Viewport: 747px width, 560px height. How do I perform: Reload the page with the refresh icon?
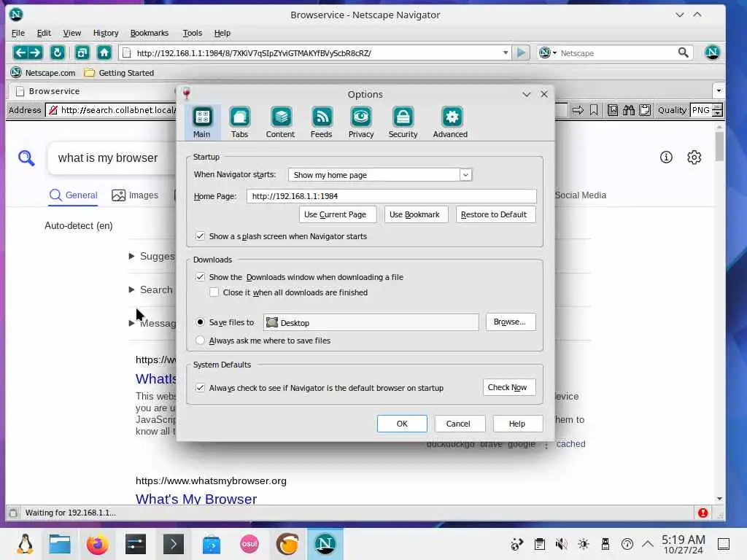click(x=57, y=52)
